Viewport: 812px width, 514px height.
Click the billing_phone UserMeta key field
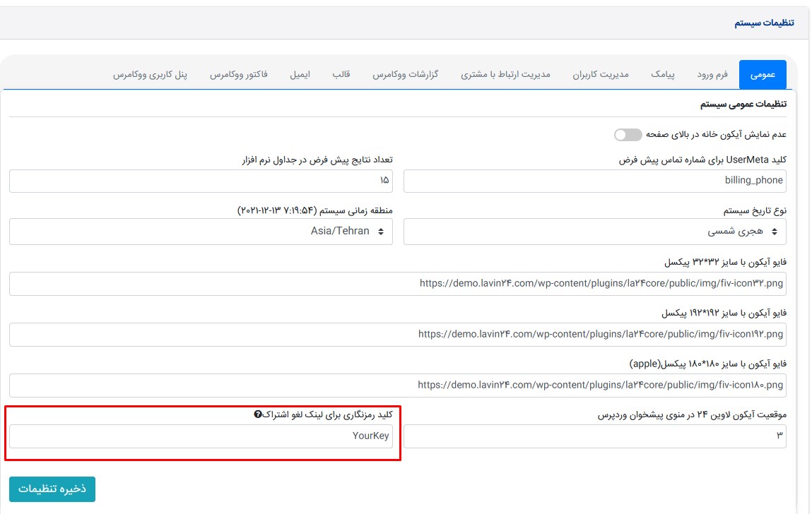point(594,181)
